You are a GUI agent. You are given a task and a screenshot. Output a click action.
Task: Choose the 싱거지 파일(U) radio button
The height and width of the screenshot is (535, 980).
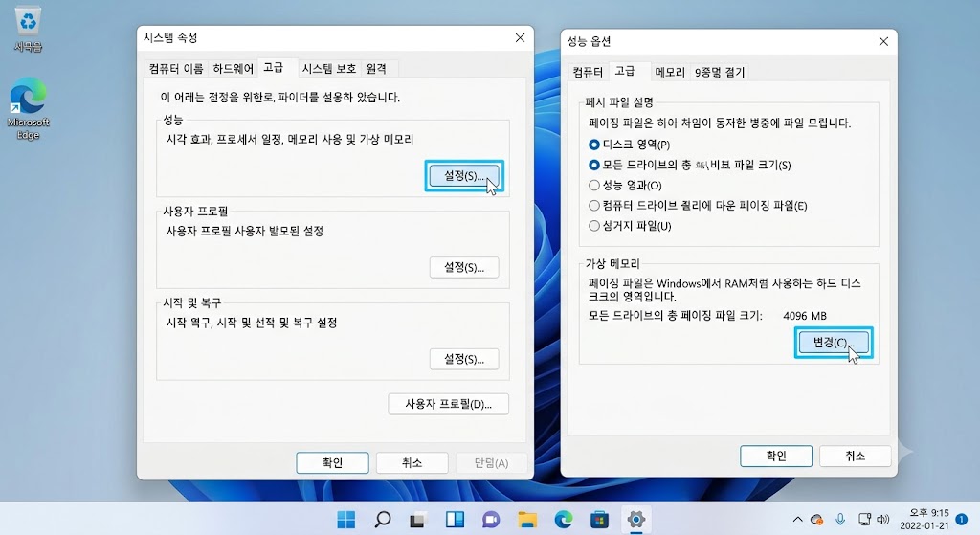[594, 226]
